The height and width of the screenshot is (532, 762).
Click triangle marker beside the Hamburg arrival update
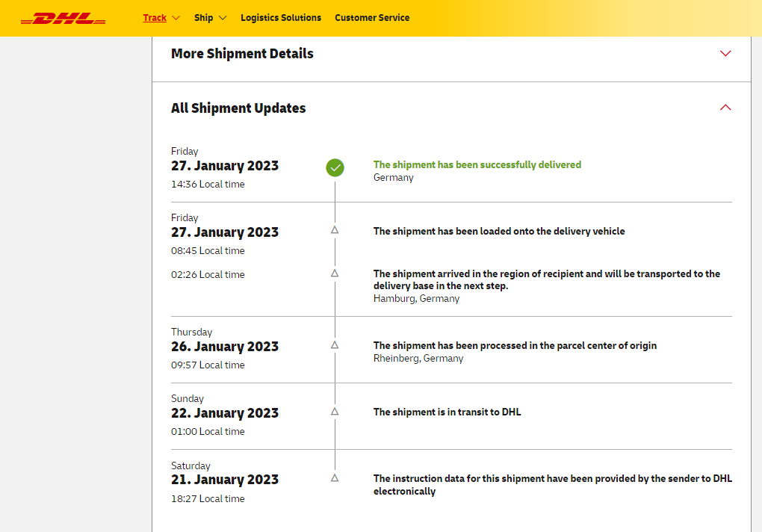tap(335, 273)
